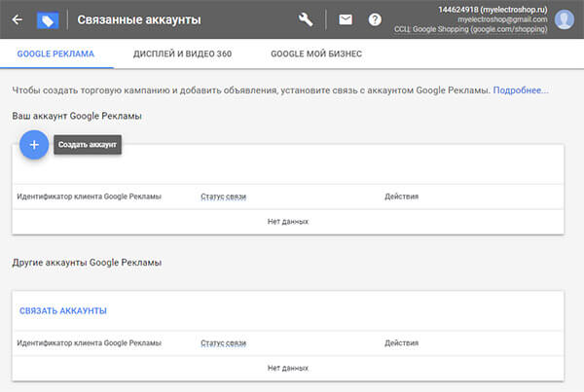584x392 pixels.
Task: Click 'Действия' column header in Другие аккаунты table
Action: click(401, 343)
